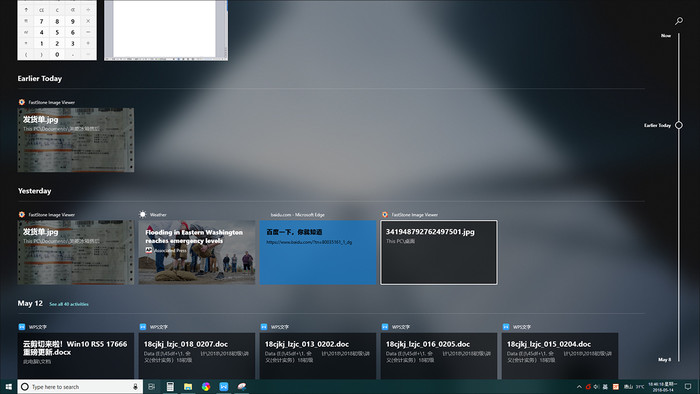The height and width of the screenshot is (394, 700).
Task: Click the microphone icon in search box
Action: tap(135, 386)
